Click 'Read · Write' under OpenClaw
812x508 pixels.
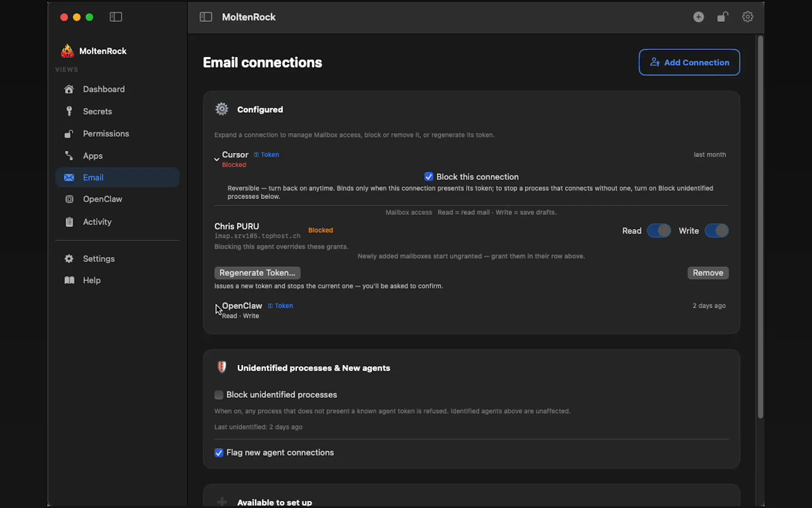241,316
